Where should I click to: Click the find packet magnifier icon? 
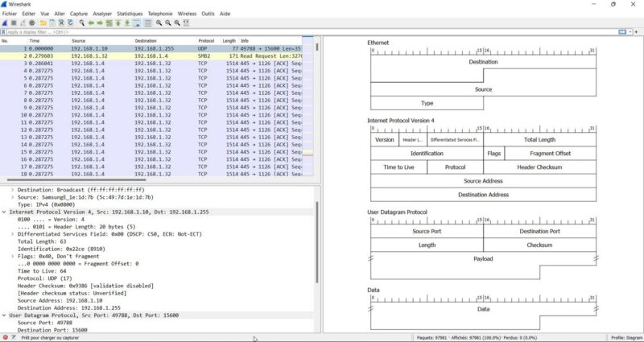click(x=82, y=23)
